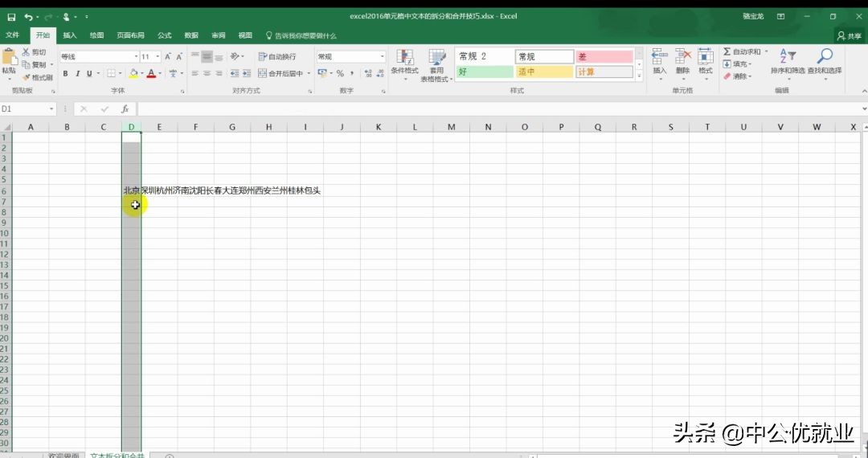Toggle Italic formatting
This screenshot has width=868, height=458.
click(77, 74)
